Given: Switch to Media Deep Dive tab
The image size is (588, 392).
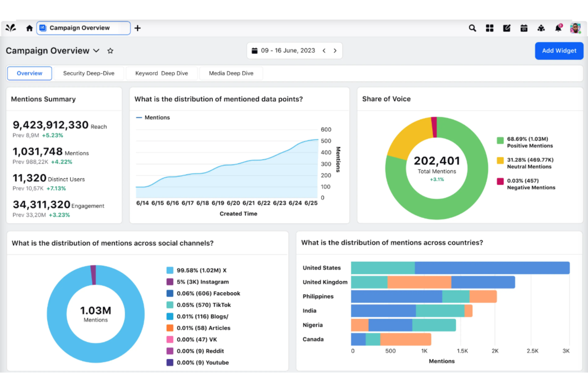Looking at the screenshot, I should 231,73.
